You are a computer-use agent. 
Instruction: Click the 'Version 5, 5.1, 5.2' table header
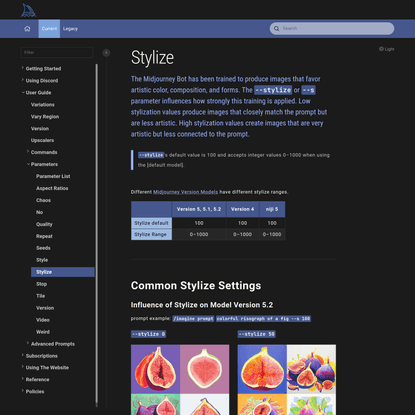click(x=199, y=209)
